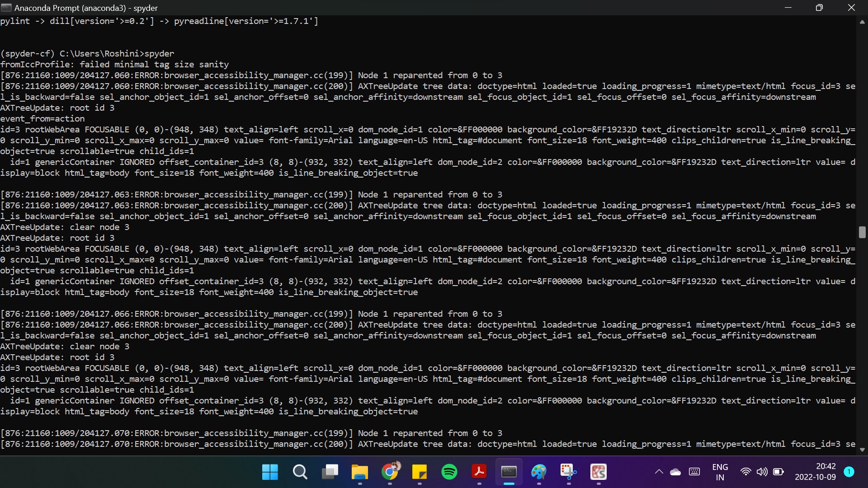Image resolution: width=868 pixels, height=488 pixels.
Task: Toggle the touch keyboard
Action: click(x=694, y=472)
